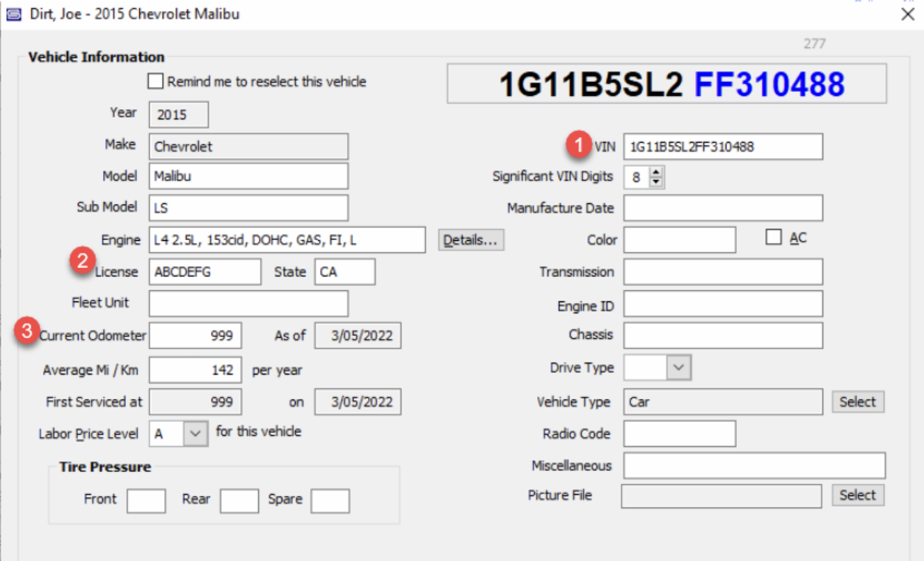This screenshot has width=924, height=561.
Task: Click the Year field showing 2015
Action: click(x=178, y=115)
